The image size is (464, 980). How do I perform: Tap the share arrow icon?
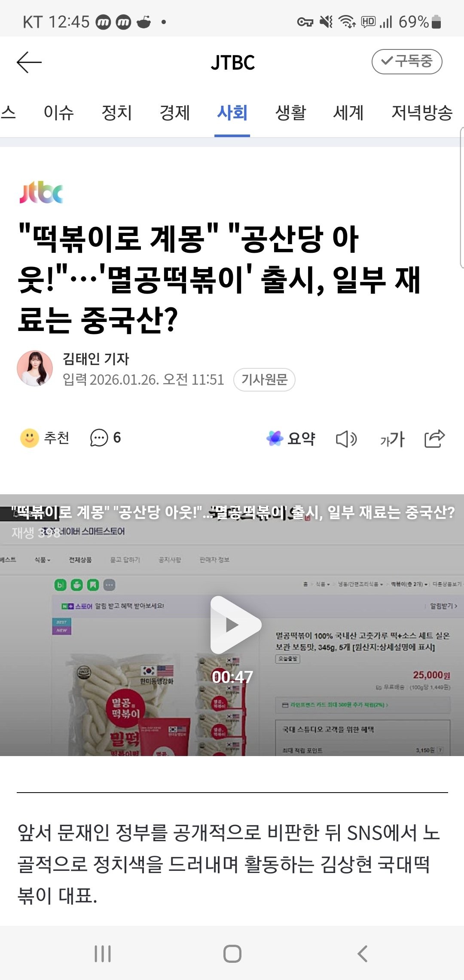click(x=434, y=438)
